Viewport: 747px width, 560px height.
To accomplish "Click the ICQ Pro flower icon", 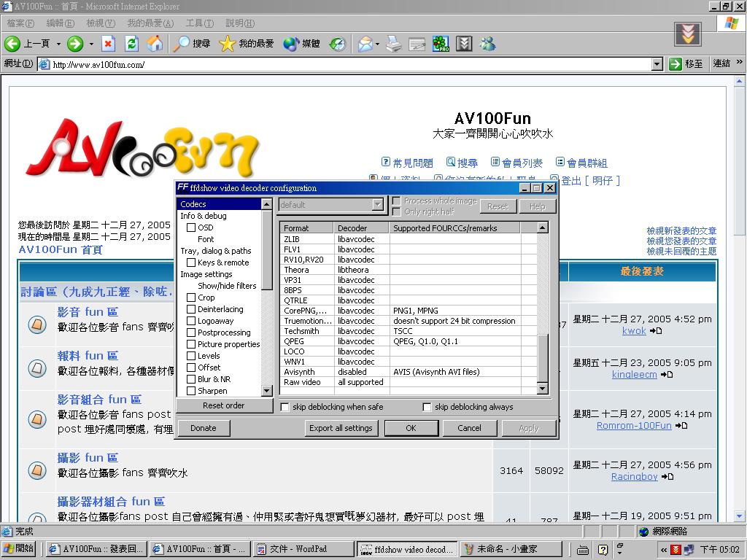I will click(441, 44).
